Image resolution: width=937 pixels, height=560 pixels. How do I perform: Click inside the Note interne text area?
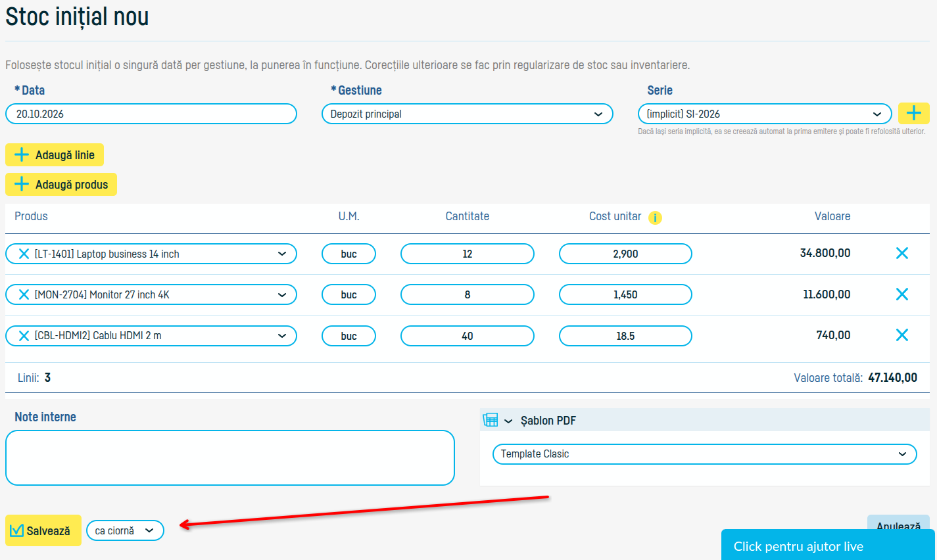click(230, 458)
